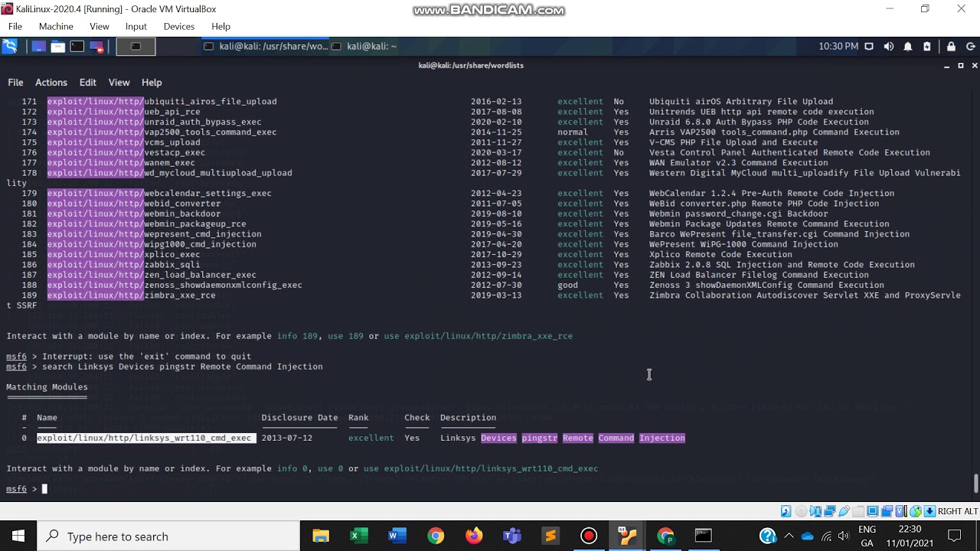Open Windows action center notifications

(x=955, y=536)
